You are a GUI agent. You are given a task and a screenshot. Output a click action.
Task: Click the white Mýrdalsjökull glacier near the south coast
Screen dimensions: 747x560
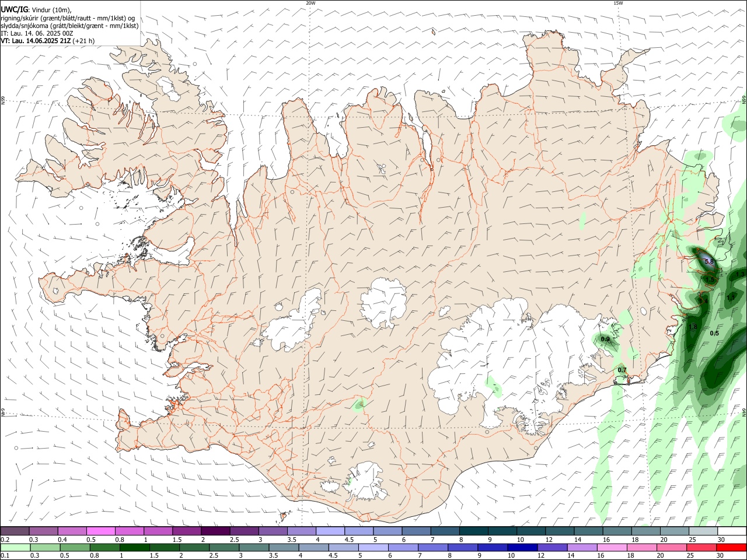(x=366, y=482)
